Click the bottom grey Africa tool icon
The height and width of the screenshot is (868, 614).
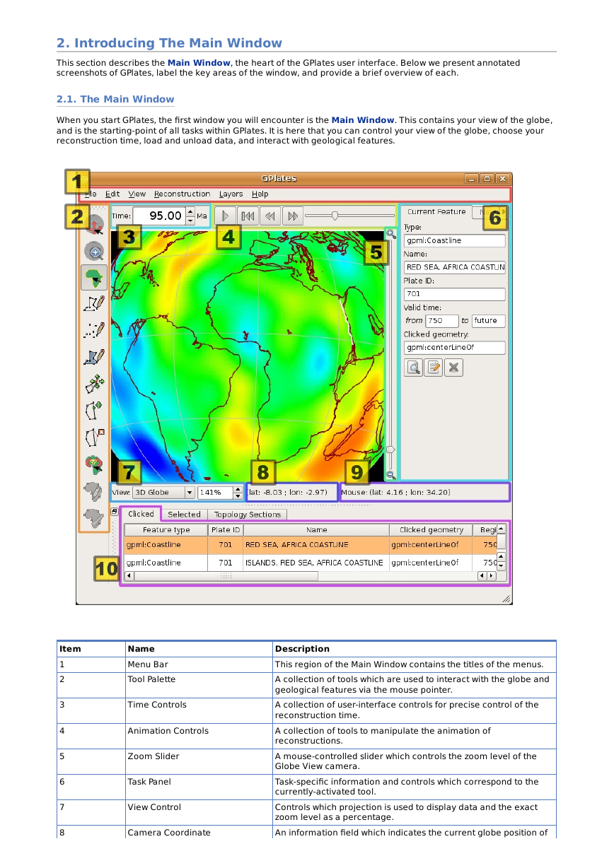(x=94, y=518)
